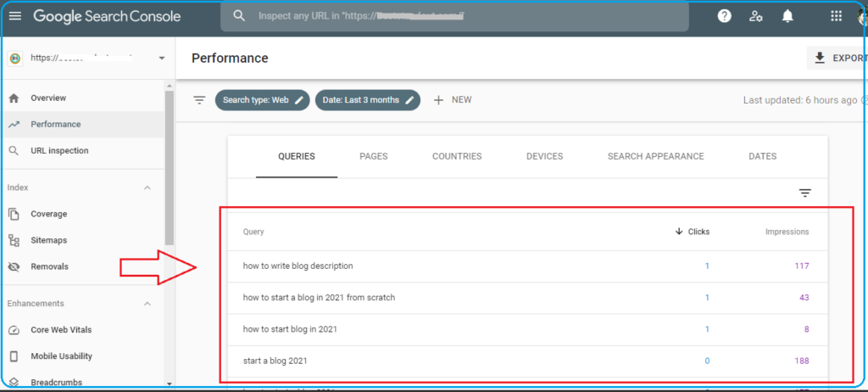Click the Core Web Vitals gauge icon

point(14,330)
